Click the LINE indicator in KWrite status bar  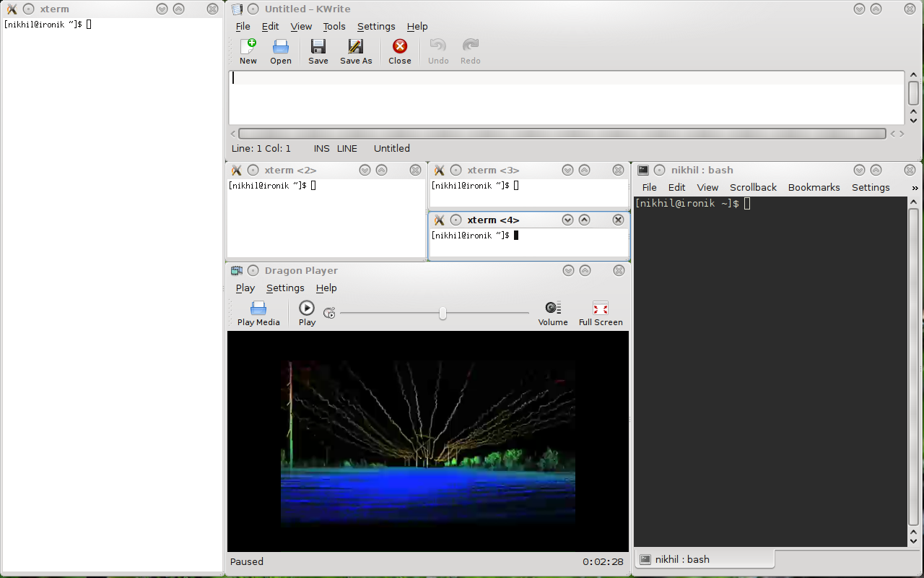[x=347, y=149]
